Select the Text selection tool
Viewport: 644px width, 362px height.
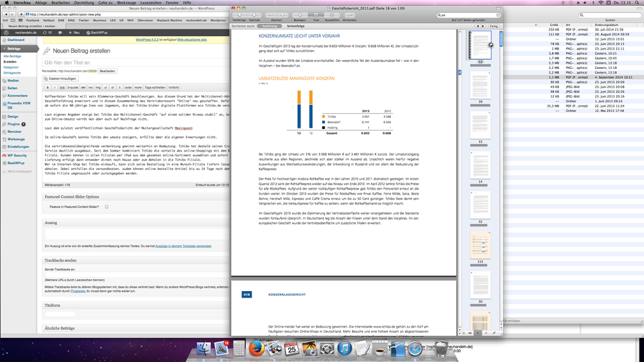316,15
